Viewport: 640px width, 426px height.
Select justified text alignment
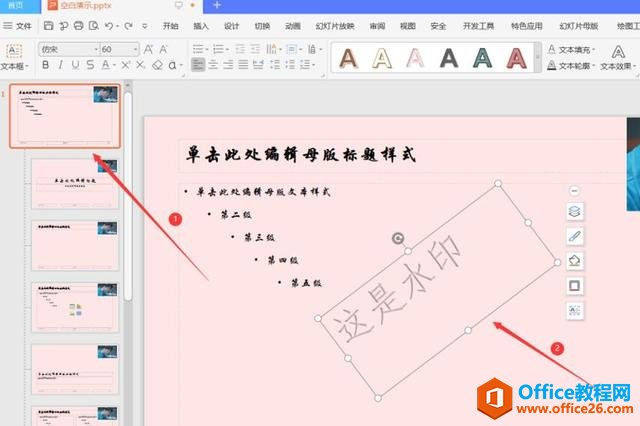click(x=243, y=64)
